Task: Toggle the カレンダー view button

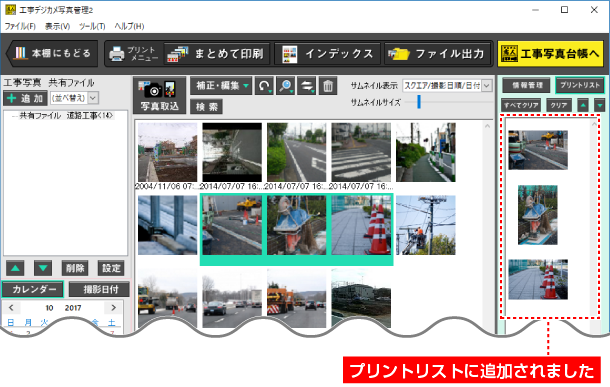Action: pyautogui.click(x=33, y=289)
